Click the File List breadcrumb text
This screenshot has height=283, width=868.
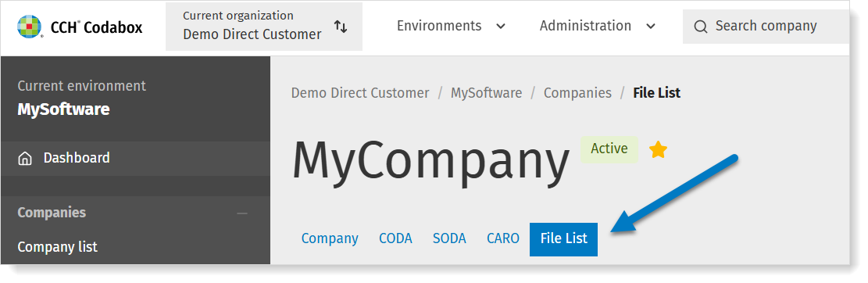click(656, 93)
